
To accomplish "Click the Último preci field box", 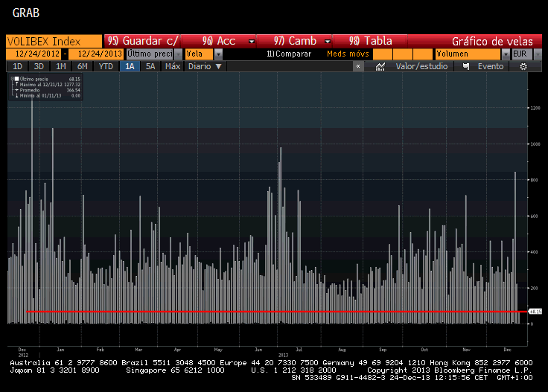I will [150, 54].
